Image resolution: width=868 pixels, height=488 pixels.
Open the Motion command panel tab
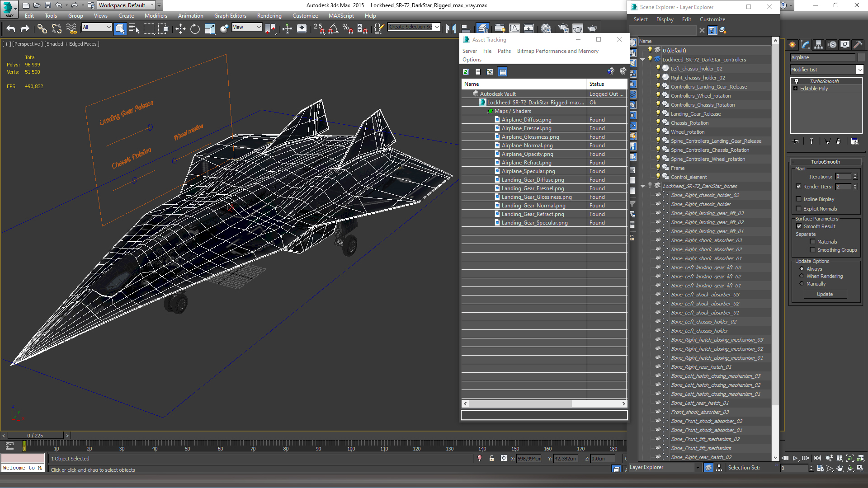coord(832,45)
